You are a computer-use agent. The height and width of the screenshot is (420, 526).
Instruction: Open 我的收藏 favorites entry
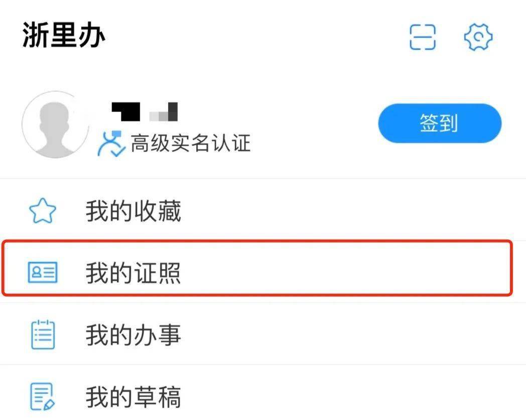134,211
